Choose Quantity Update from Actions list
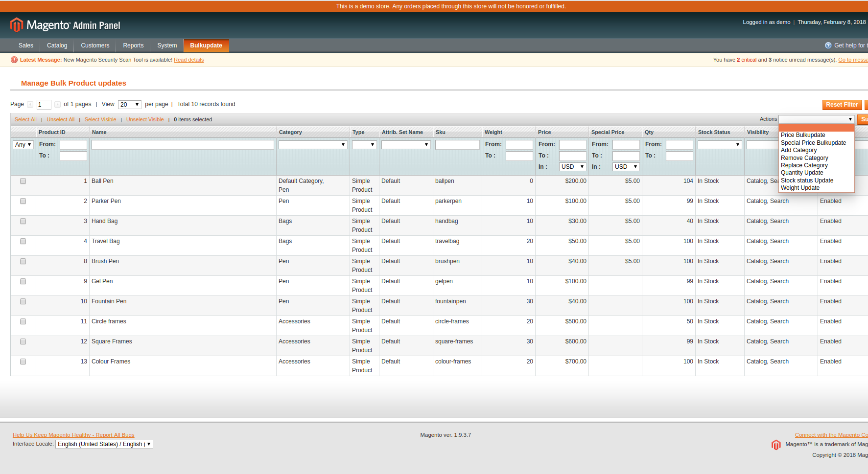 click(801, 173)
